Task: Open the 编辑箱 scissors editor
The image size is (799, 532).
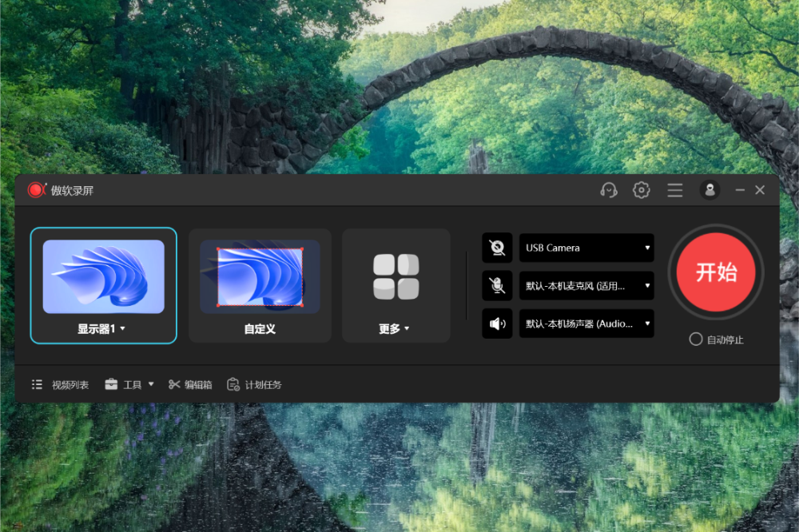Action: coord(190,385)
